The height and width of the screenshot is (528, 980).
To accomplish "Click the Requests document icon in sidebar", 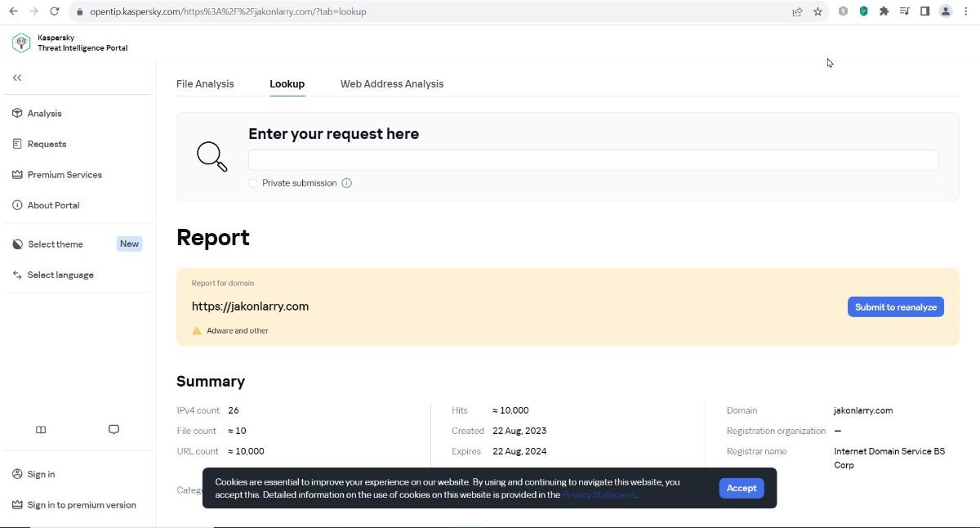I will coord(17,144).
